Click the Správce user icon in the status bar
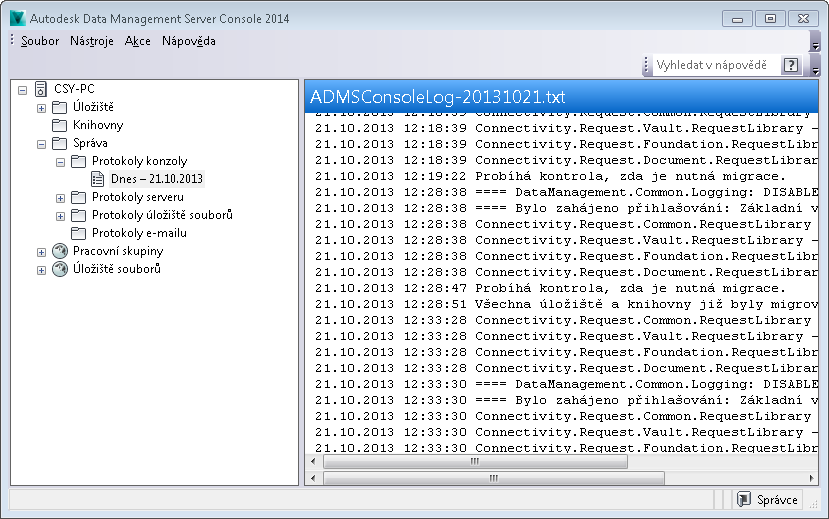The height and width of the screenshot is (519, 829). 744,499
